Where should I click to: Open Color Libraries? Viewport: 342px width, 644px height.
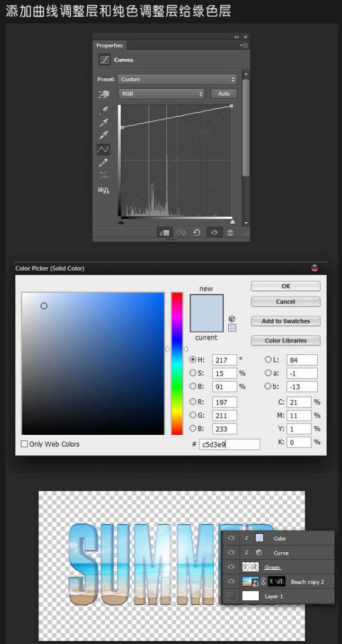coord(285,341)
